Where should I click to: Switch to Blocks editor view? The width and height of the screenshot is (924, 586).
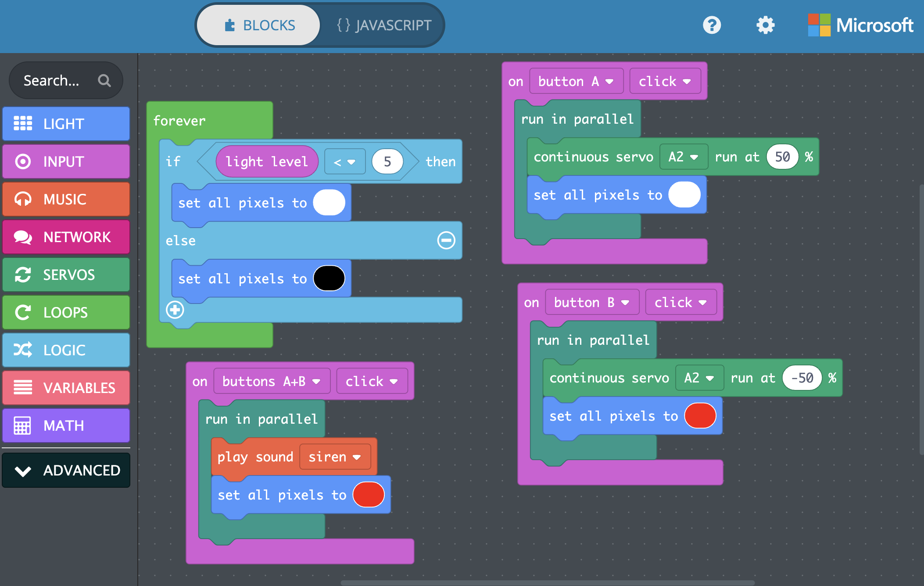(259, 25)
